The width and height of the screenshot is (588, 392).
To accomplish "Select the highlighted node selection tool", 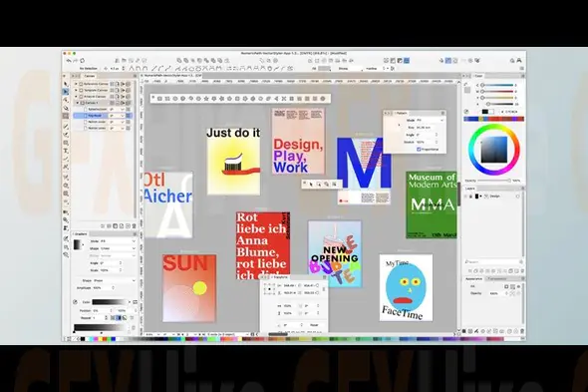I will click(66, 92).
